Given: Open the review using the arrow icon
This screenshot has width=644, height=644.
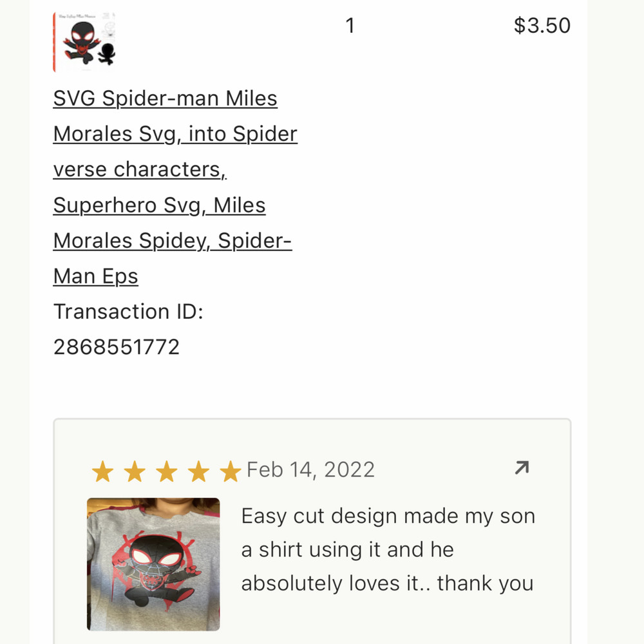Looking at the screenshot, I should tap(522, 468).
